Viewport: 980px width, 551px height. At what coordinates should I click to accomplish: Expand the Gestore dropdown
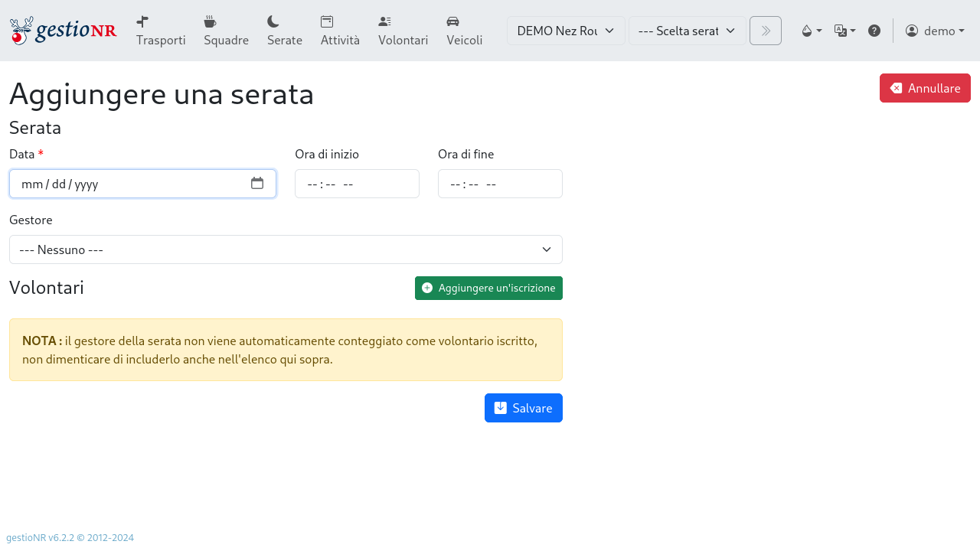point(286,249)
